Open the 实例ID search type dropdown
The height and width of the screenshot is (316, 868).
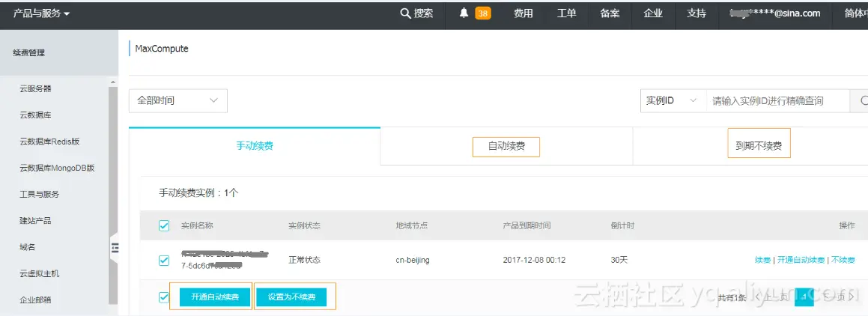(x=673, y=101)
